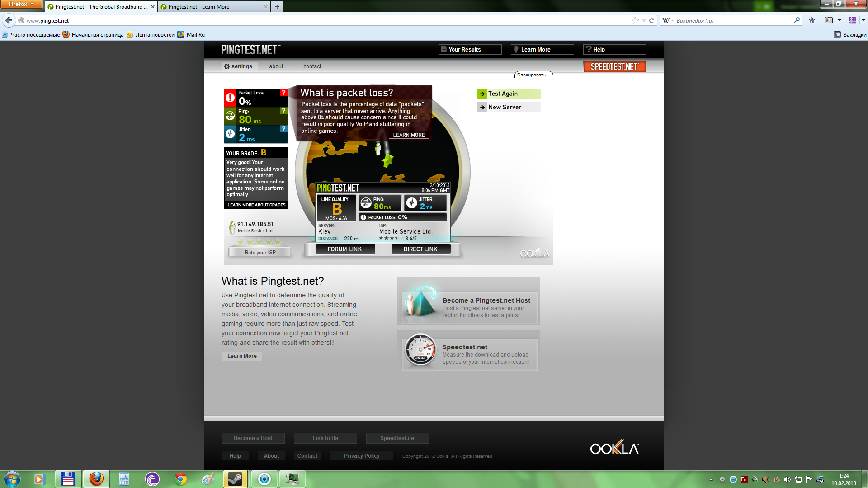Click LEARN MORE ABOUT GRADES
The height and width of the screenshot is (488, 868).
point(256,205)
